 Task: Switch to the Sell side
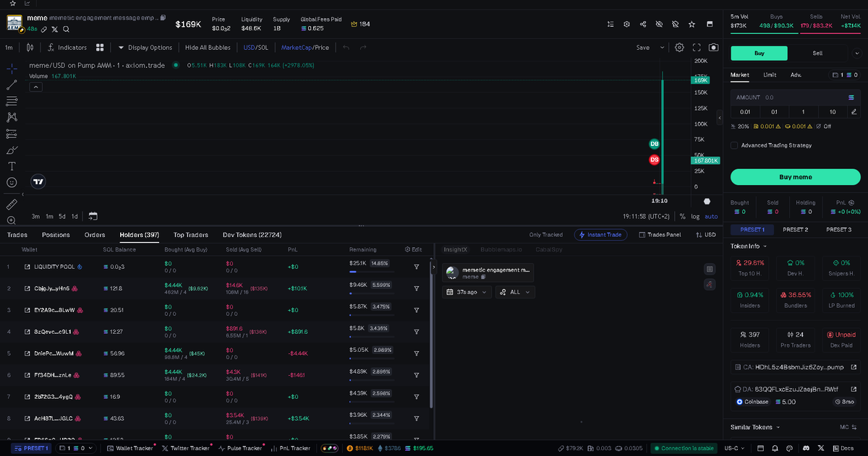[817, 53]
